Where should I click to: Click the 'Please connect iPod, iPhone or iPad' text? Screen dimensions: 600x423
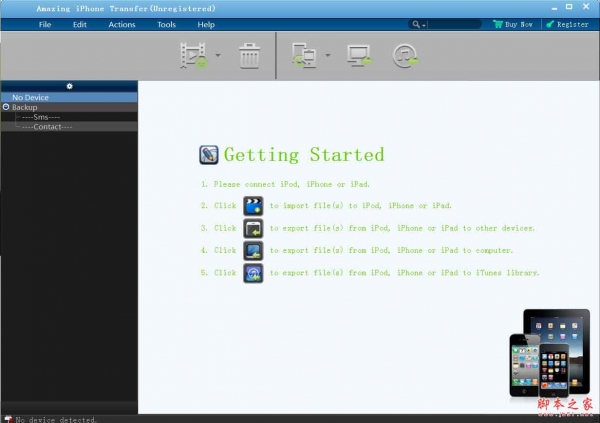coord(292,184)
